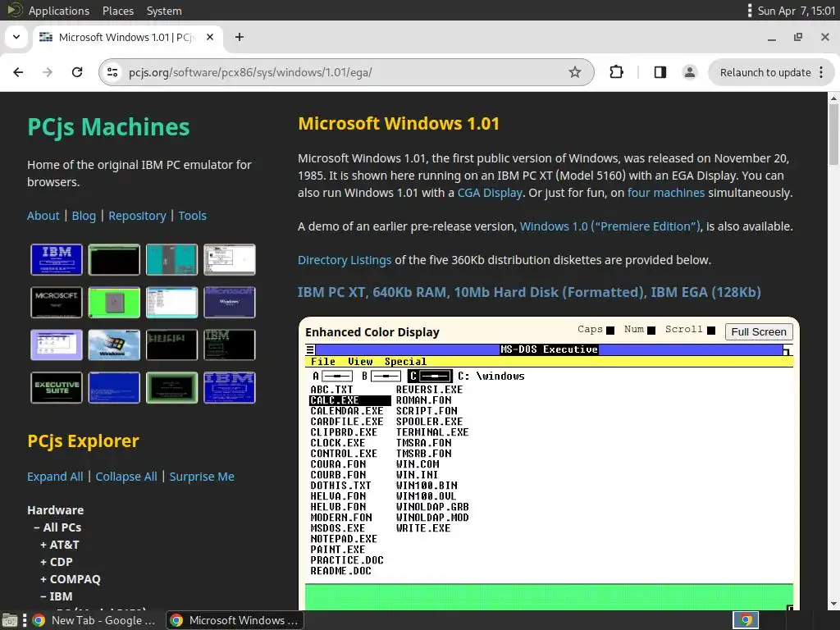
Task: Select drive C icon
Action: (429, 376)
